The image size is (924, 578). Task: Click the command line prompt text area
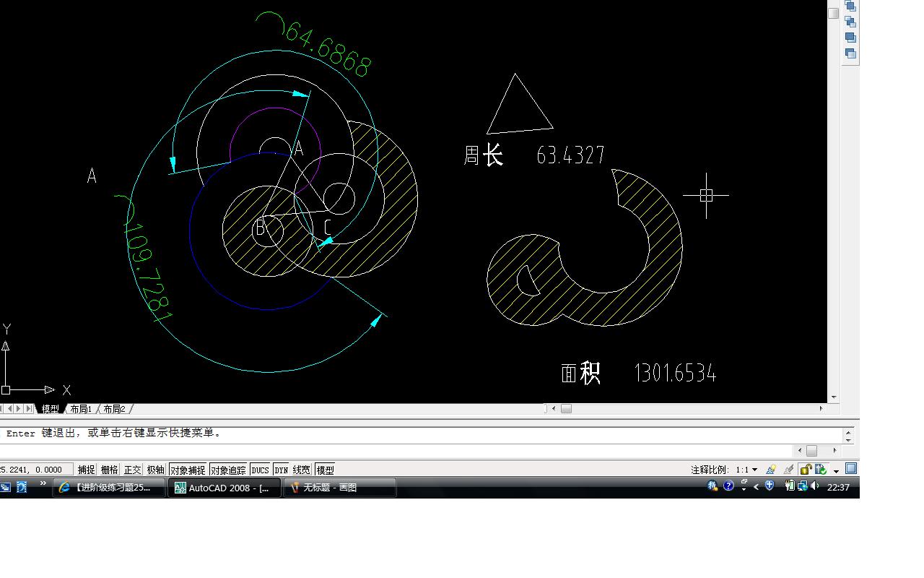(422, 433)
